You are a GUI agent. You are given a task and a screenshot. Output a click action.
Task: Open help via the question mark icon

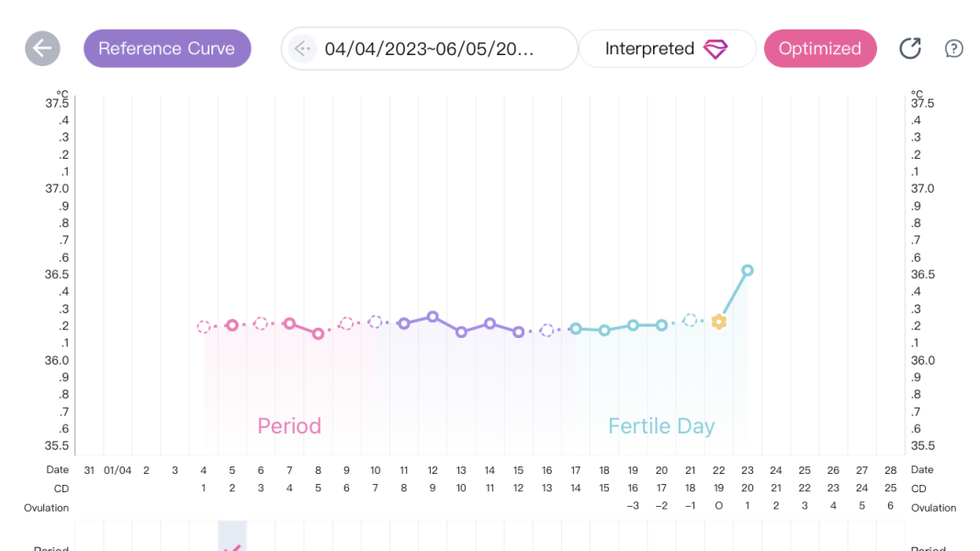(954, 49)
